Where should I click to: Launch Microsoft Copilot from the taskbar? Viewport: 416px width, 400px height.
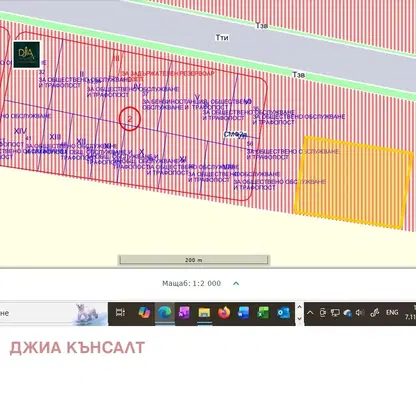click(144, 313)
